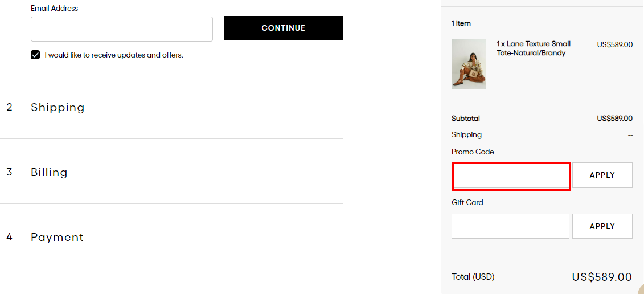Screen dimensions: 644x294
Task: Expand the Shipping step heading
Action: click(58, 107)
